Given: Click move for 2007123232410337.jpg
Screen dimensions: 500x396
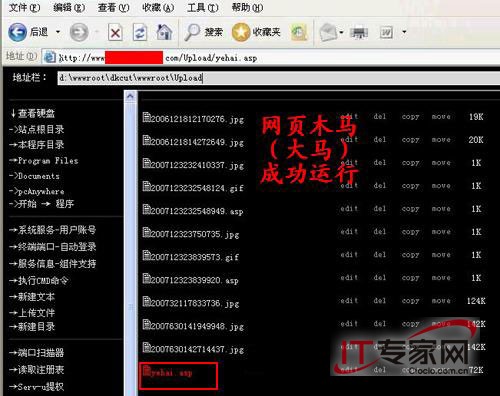Looking at the screenshot, I should click(441, 163).
